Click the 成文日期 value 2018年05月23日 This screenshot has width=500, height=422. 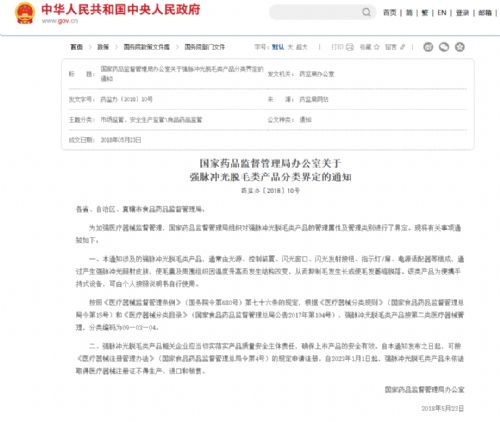(x=121, y=140)
